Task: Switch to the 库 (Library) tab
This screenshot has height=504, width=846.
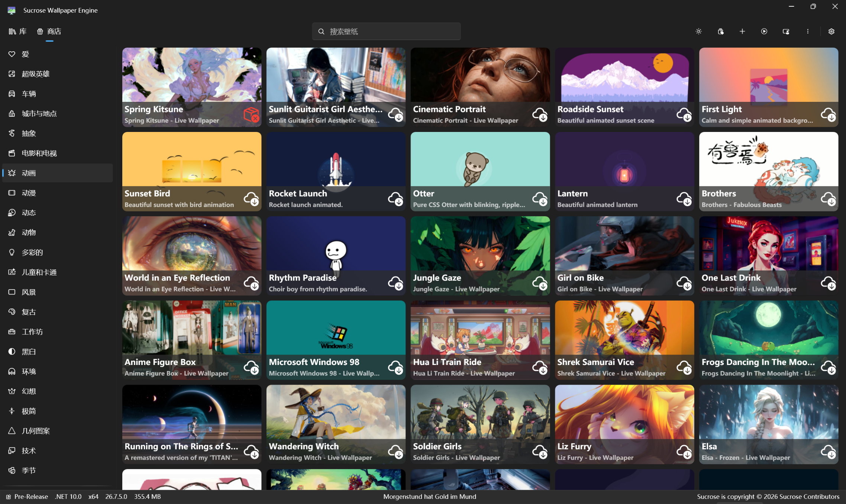Action: pos(17,32)
